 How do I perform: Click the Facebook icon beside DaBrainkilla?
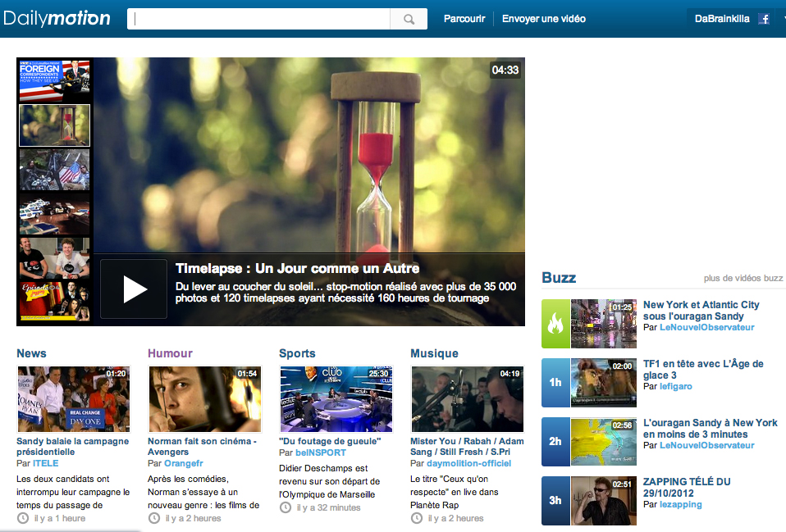click(x=764, y=19)
